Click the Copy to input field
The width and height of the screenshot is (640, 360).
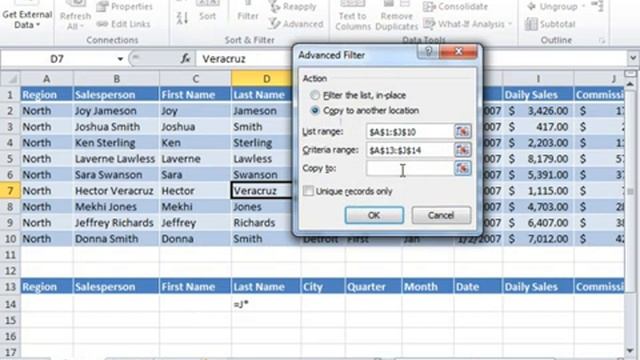(x=410, y=168)
